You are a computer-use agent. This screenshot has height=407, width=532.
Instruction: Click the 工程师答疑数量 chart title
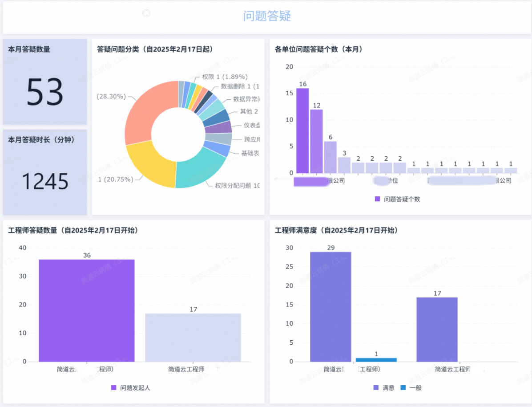point(73,230)
